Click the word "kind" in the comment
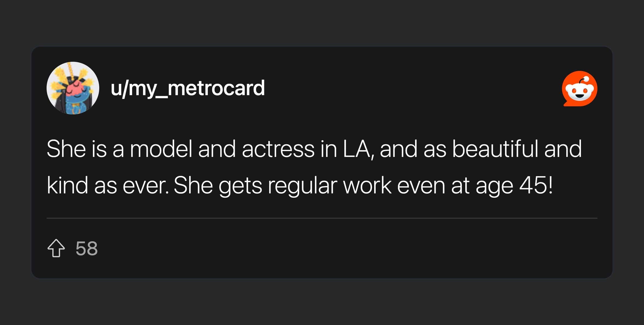The image size is (644, 325). coord(67,186)
